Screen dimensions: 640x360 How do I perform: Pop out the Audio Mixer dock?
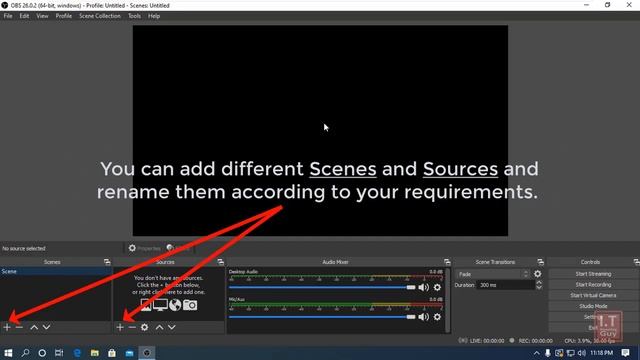(x=447, y=262)
